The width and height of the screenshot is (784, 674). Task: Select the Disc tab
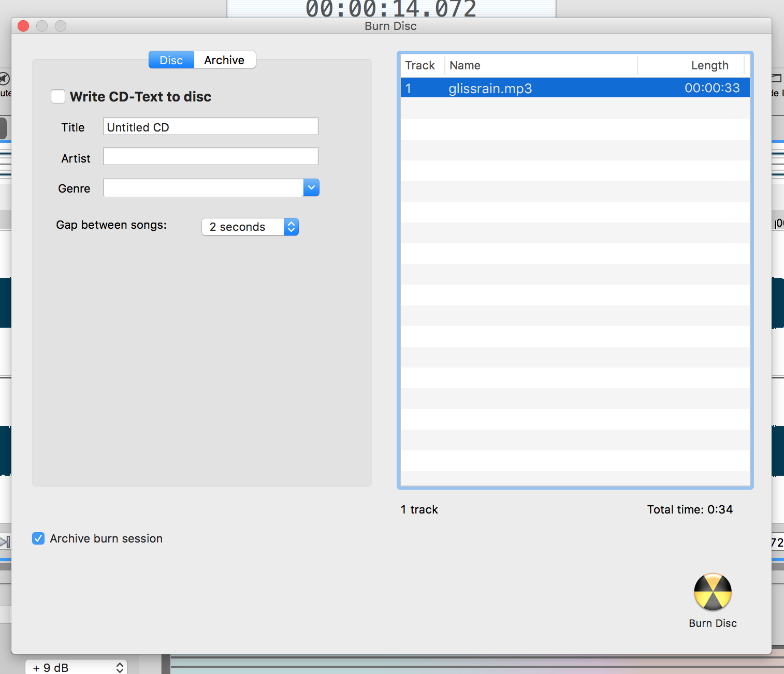coord(171,60)
